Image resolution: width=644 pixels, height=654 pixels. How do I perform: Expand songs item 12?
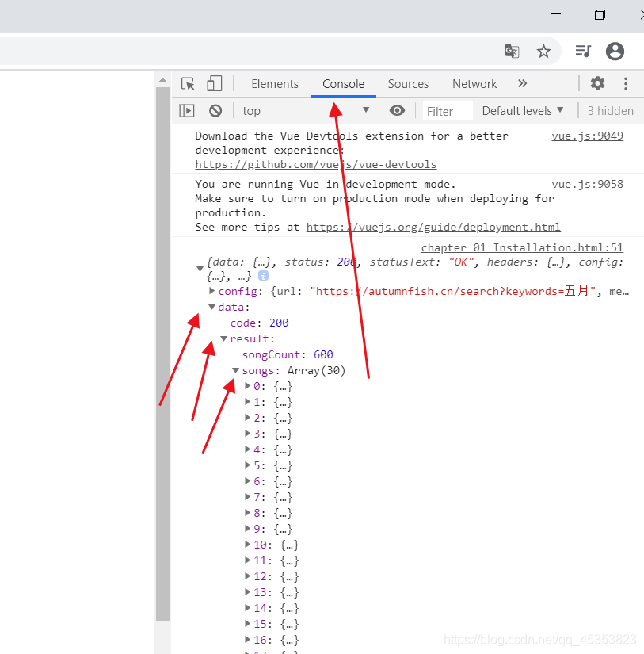(248, 576)
